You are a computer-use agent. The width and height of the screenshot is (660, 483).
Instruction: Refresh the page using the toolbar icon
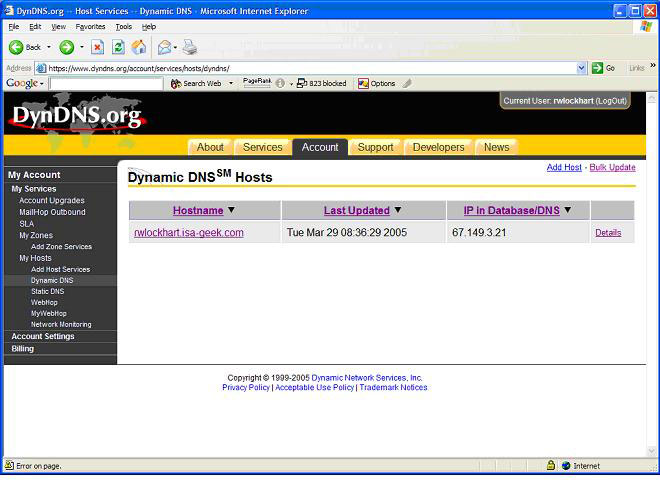pos(118,47)
